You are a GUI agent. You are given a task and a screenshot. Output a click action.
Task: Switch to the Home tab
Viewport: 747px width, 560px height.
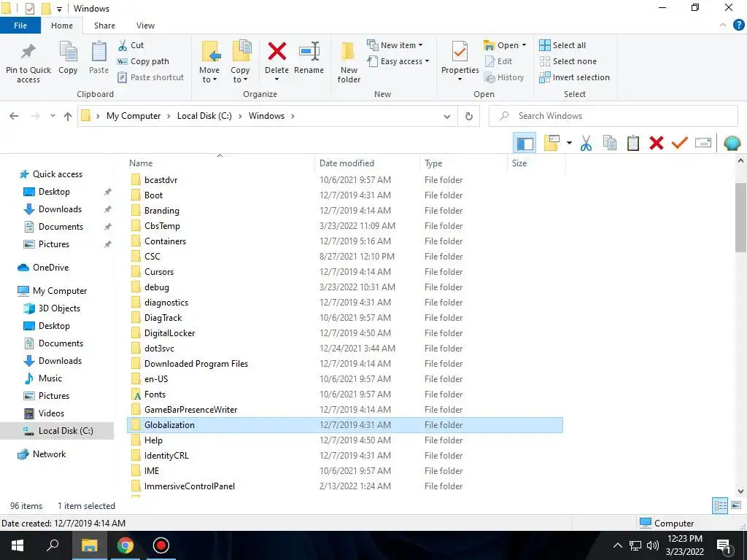point(62,26)
